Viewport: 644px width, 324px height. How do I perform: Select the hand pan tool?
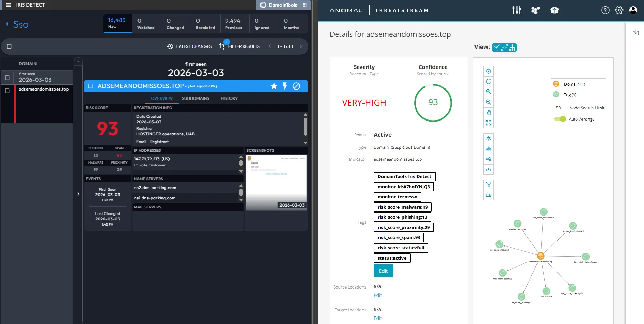point(489,113)
